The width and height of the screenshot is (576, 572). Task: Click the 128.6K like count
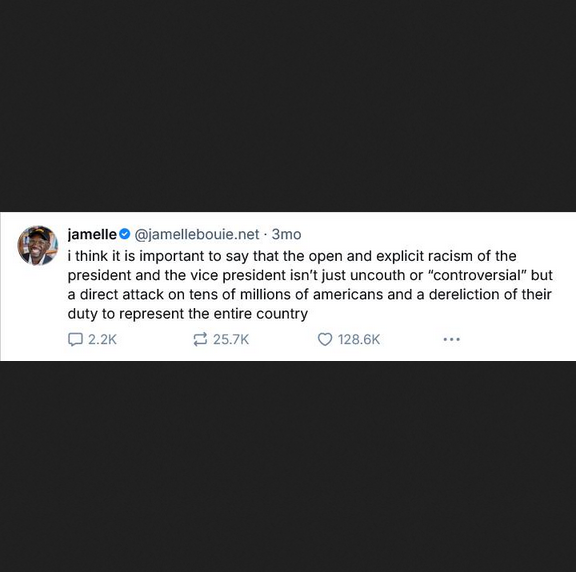pyautogui.click(x=359, y=339)
